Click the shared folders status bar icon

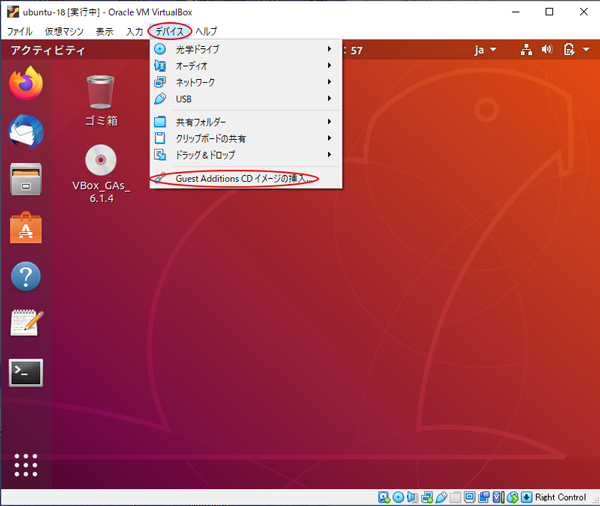click(455, 497)
